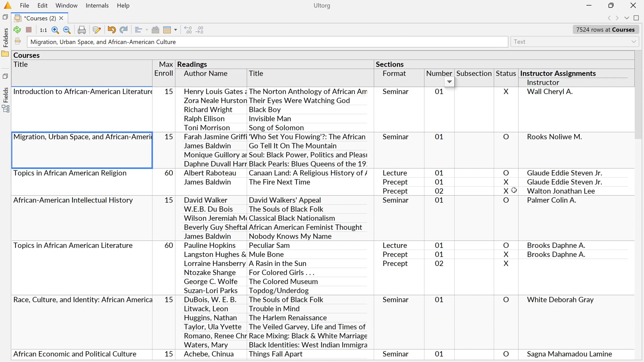
Task: Open the tab list down chevron
Action: pyautogui.click(x=627, y=18)
